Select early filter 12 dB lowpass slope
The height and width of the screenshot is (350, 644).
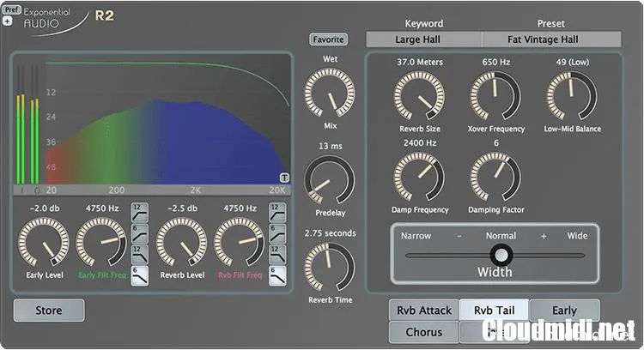click(138, 254)
